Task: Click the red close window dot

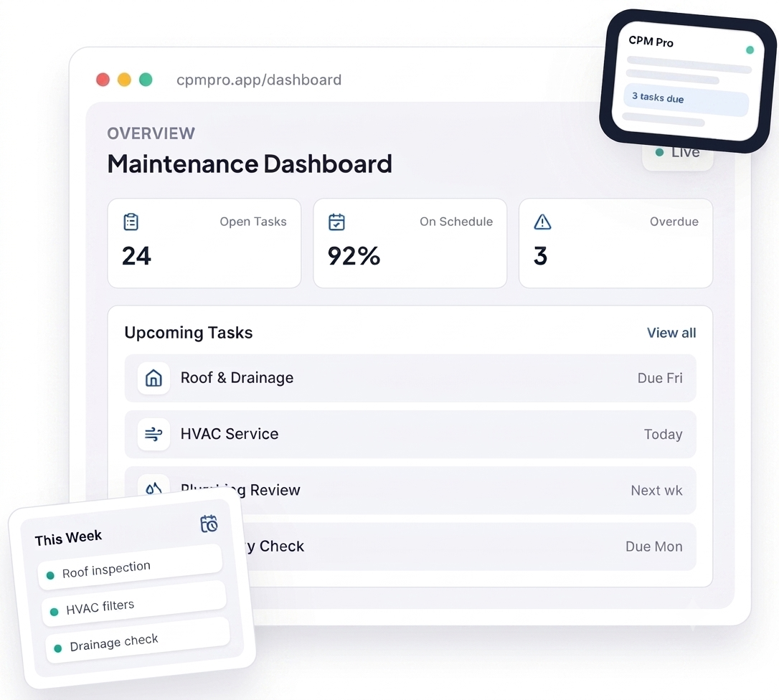Action: (103, 80)
